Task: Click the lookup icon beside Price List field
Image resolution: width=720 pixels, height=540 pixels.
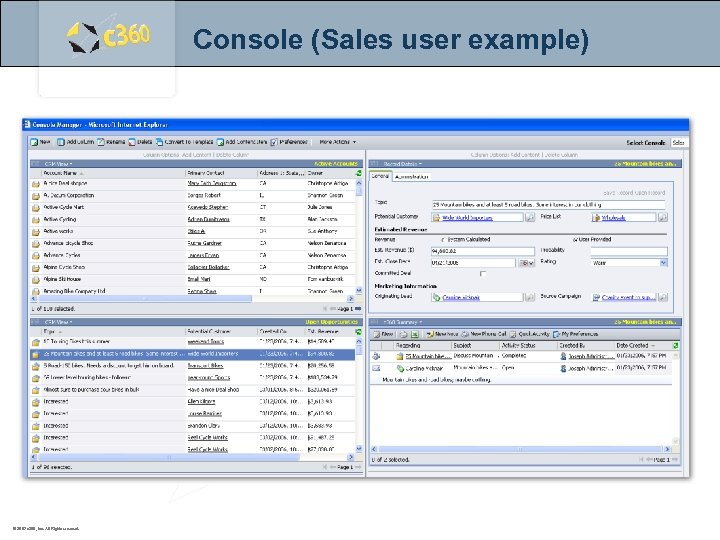Action: 663,217
